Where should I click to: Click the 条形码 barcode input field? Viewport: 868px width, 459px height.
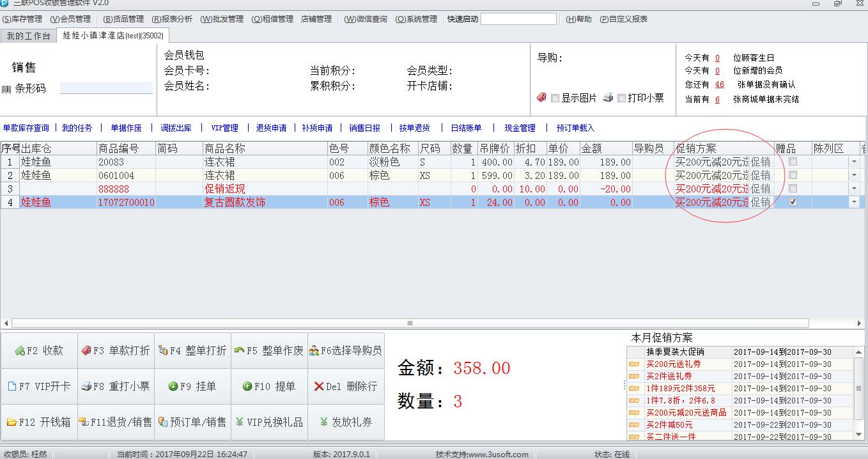(x=106, y=88)
